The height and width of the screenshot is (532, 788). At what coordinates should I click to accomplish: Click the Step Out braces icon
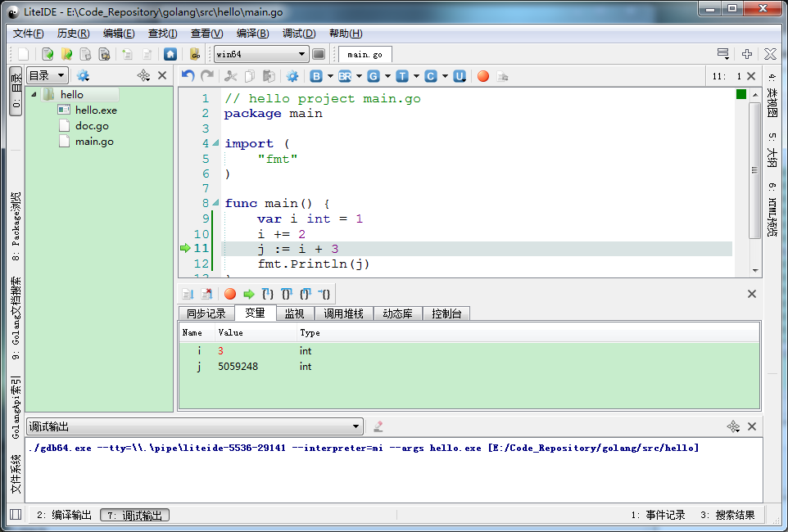306,294
